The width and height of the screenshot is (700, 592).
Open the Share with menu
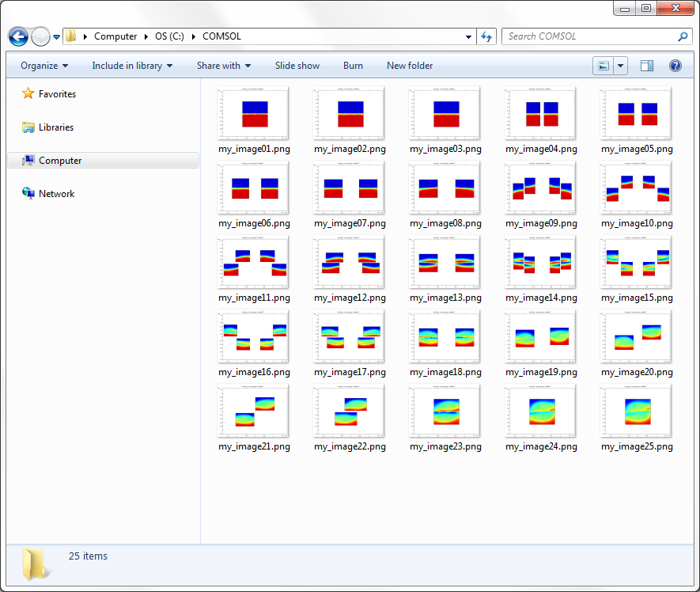point(224,66)
